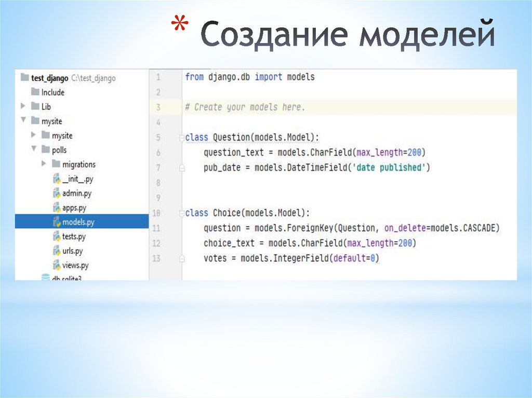Expand the Lib folder arrow
The image size is (532, 398).
[x=23, y=106]
